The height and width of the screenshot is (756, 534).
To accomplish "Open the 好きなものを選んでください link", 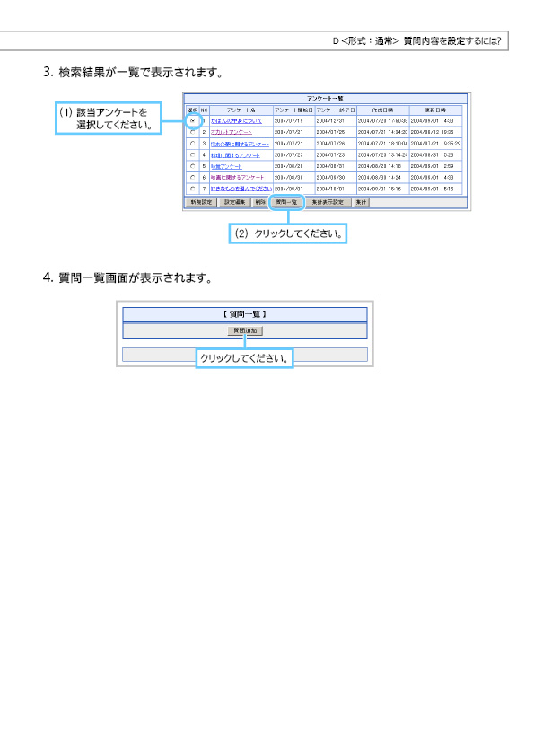I will click(x=241, y=189).
